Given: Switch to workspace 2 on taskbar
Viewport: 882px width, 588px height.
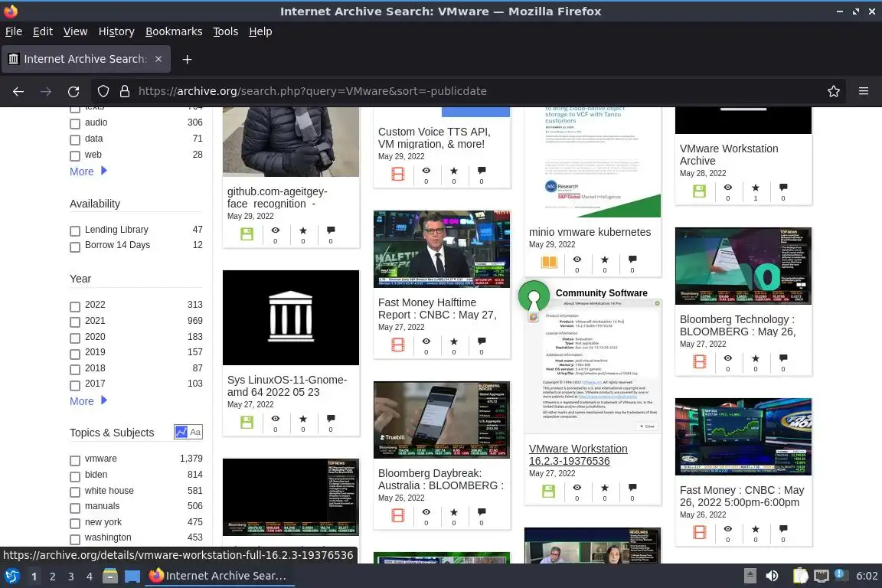Looking at the screenshot, I should tap(53, 577).
